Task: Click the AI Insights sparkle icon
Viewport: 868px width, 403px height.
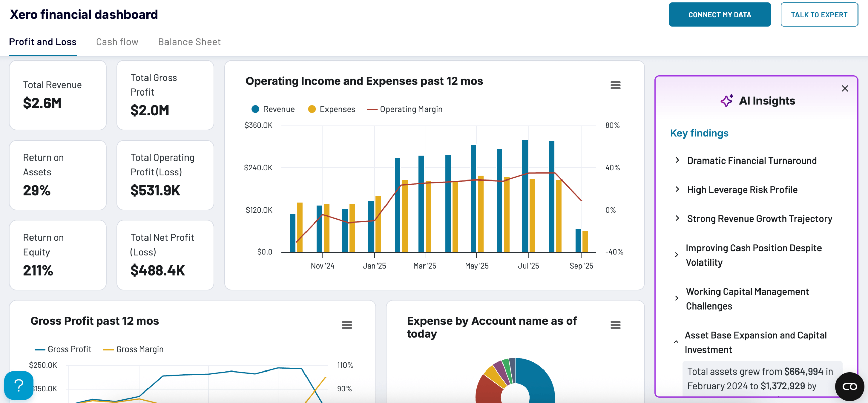Action: point(727,101)
